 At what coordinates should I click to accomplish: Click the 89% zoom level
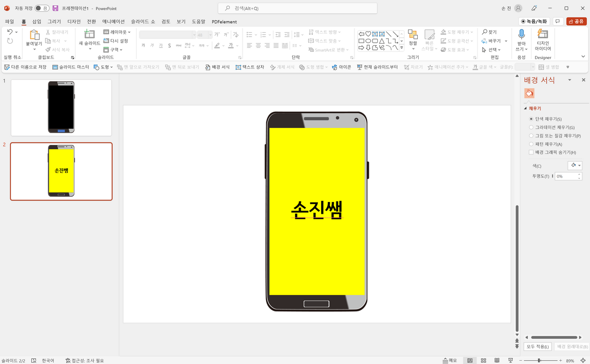[570, 361]
